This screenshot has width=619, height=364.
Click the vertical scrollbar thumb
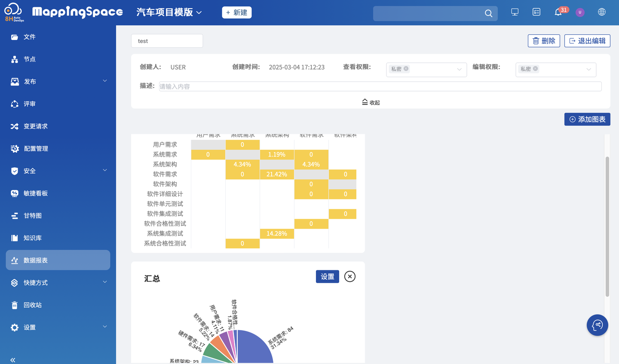(607, 226)
